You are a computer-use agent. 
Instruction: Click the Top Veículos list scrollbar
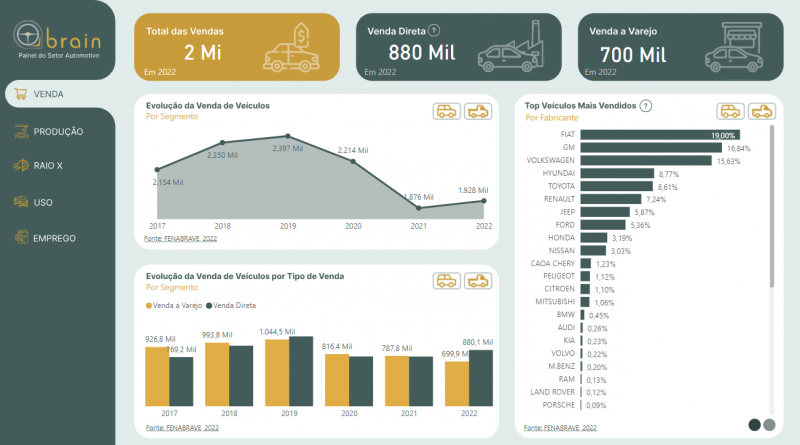[772, 207]
